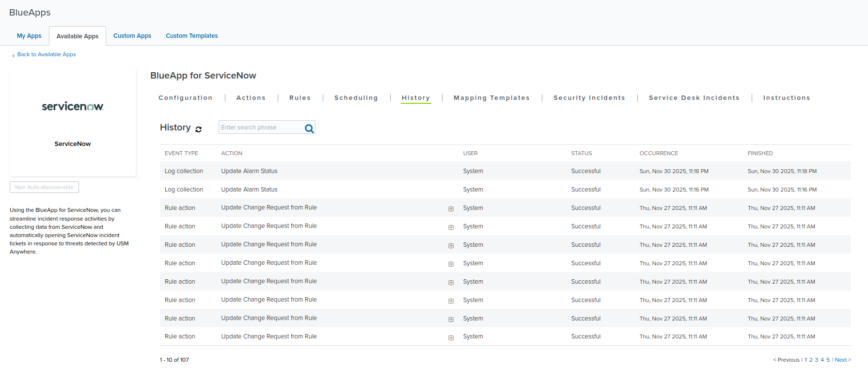Go to page 2 of history
This screenshot has height=384, width=868.
(811, 360)
